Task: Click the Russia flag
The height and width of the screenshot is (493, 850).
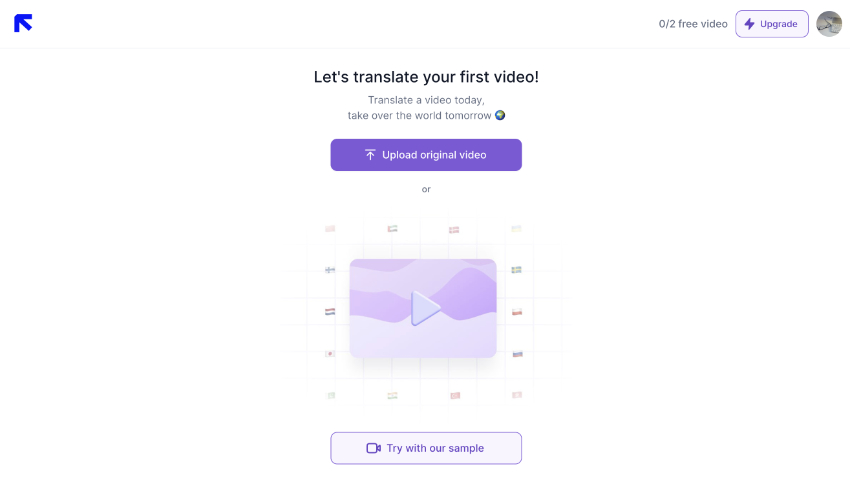Action: point(517,354)
